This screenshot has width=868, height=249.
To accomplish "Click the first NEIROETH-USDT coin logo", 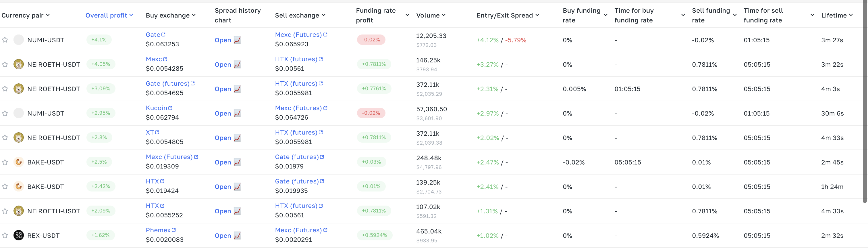I will point(19,64).
